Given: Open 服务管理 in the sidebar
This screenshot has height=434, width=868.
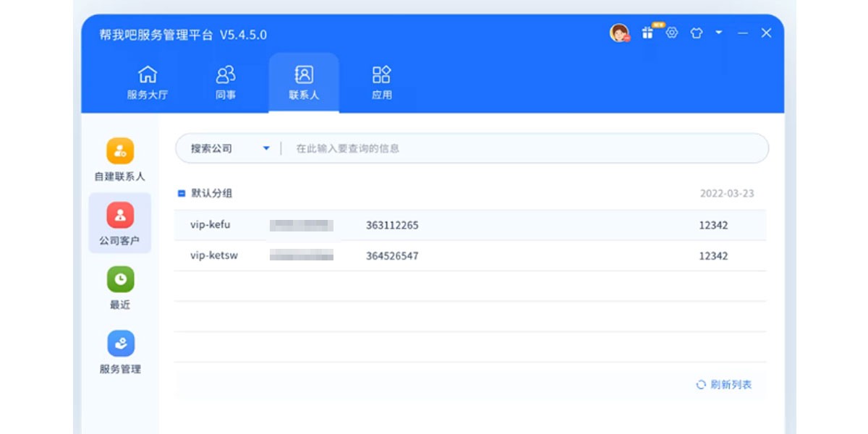Looking at the screenshot, I should click(120, 352).
